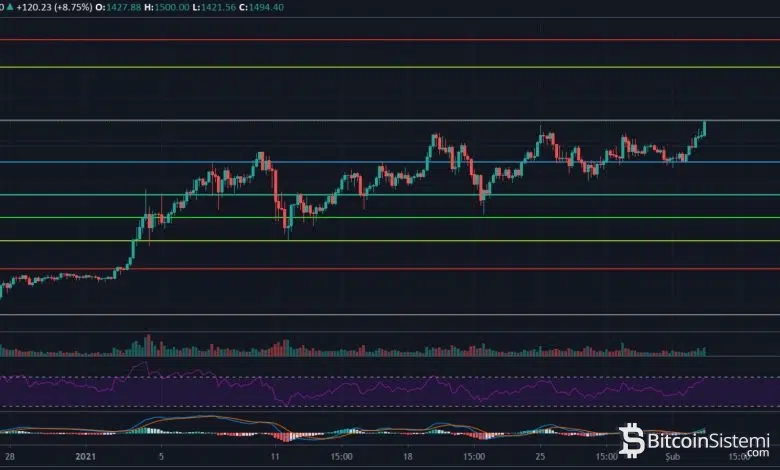The width and height of the screenshot is (780, 470).
Task: Click the latest green candlestick
Action: (x=704, y=128)
